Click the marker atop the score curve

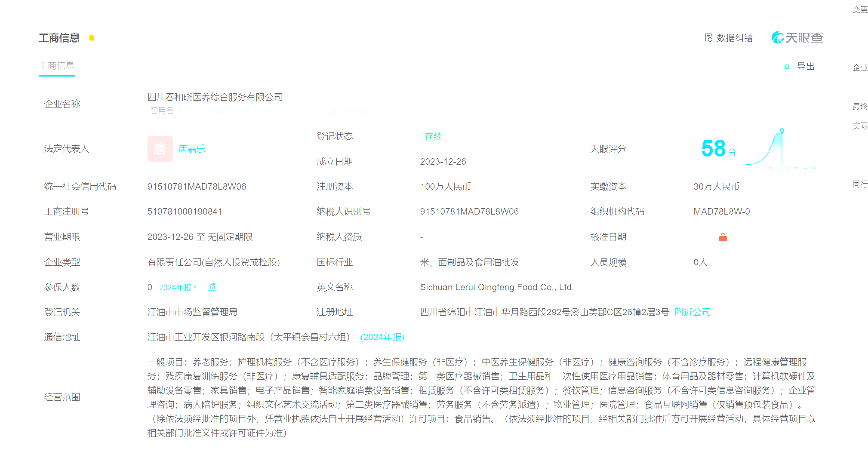point(782,130)
